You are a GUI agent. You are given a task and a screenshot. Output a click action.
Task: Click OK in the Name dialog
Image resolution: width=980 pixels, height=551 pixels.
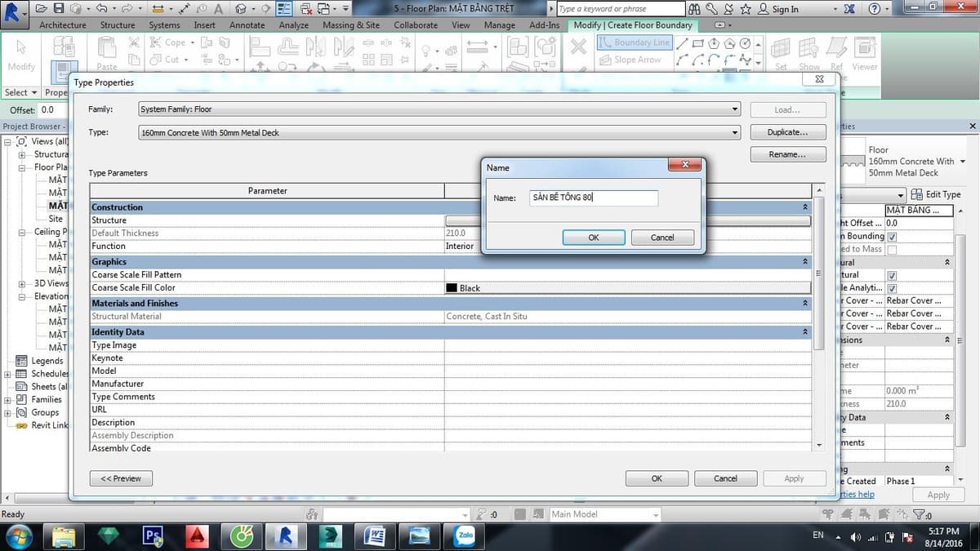[x=594, y=238]
